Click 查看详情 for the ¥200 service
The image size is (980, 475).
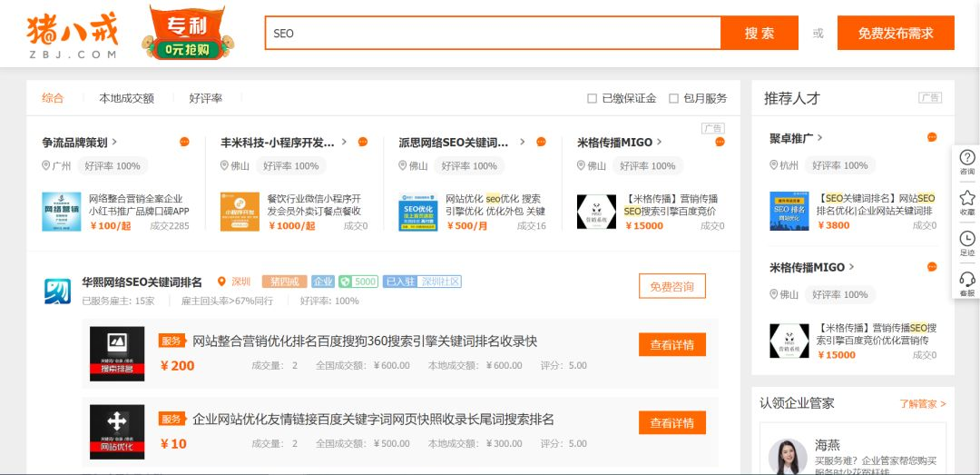[671, 345]
